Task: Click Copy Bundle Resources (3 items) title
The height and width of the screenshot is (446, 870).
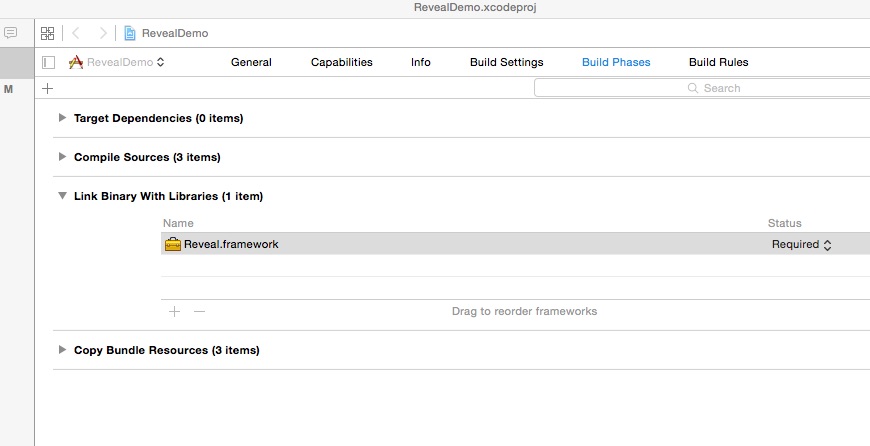Action: (166, 350)
